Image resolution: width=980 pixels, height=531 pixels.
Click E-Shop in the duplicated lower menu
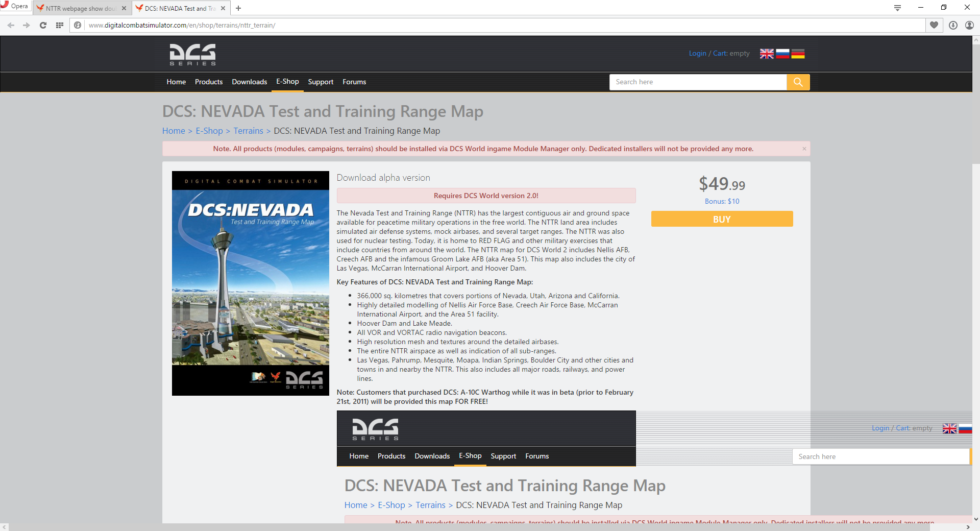470,456
